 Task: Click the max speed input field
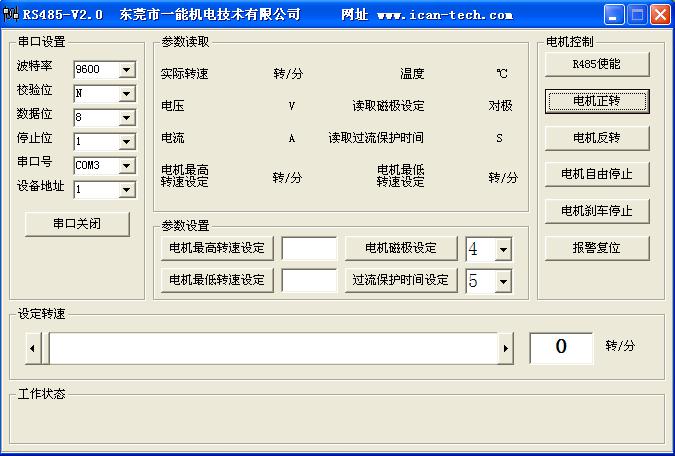tap(309, 248)
